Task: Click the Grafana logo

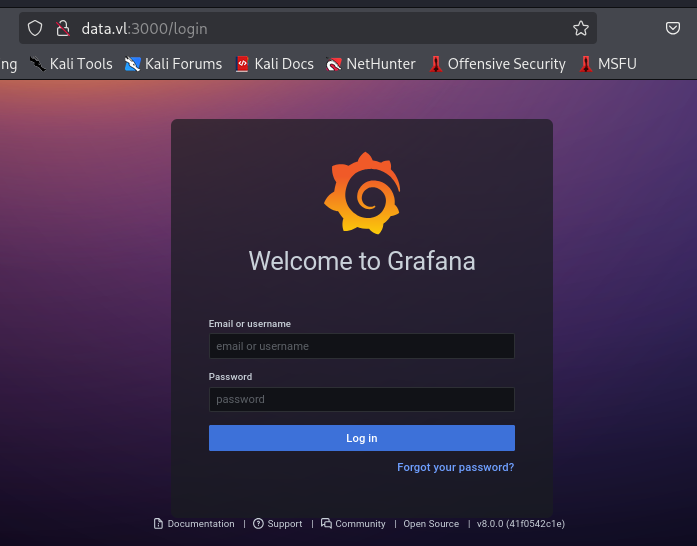Action: click(x=362, y=193)
